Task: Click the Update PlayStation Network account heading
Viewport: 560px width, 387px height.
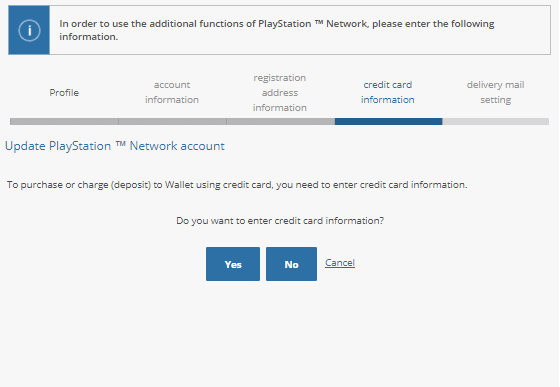Action: [115, 146]
